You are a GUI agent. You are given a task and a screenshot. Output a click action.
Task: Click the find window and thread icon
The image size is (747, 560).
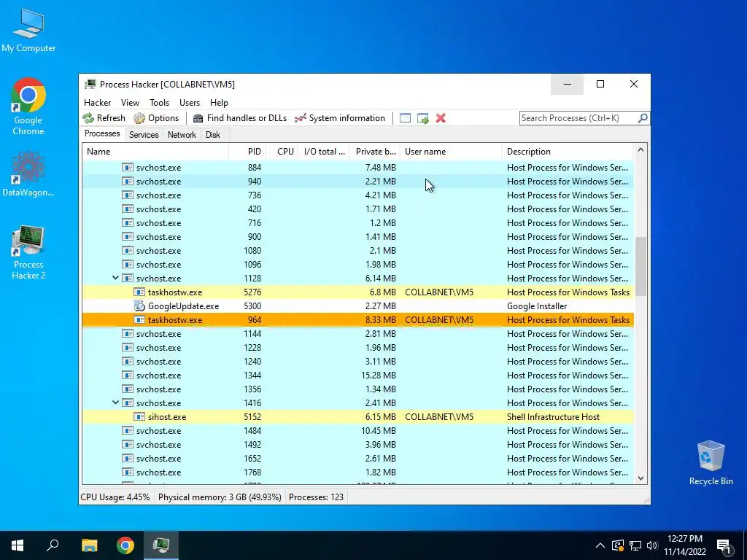(422, 118)
